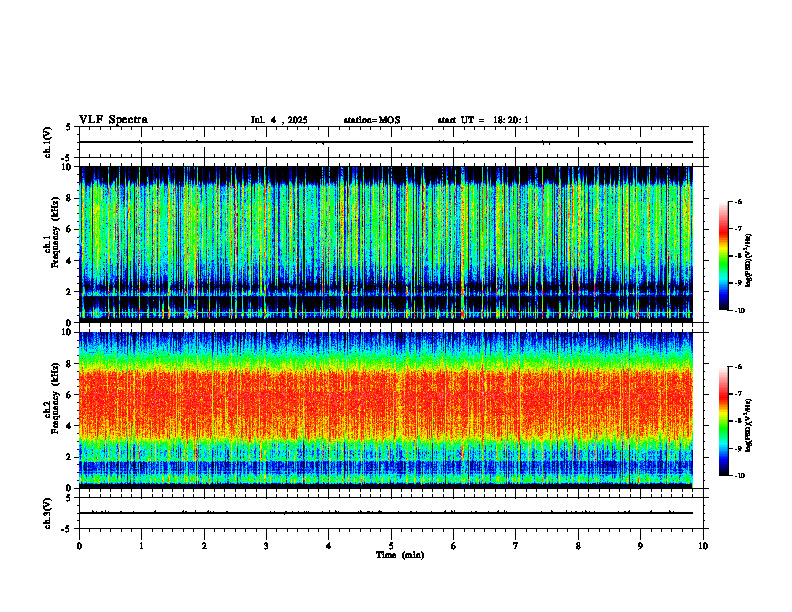Click the "-7" tick on ch.1 colorbar
The height and width of the screenshot is (612, 792).
(738, 229)
